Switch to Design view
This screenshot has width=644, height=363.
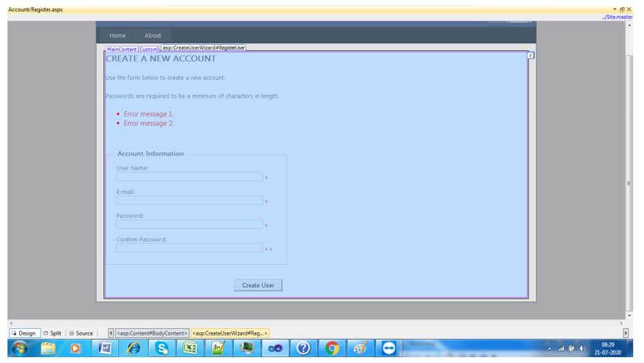(x=24, y=333)
